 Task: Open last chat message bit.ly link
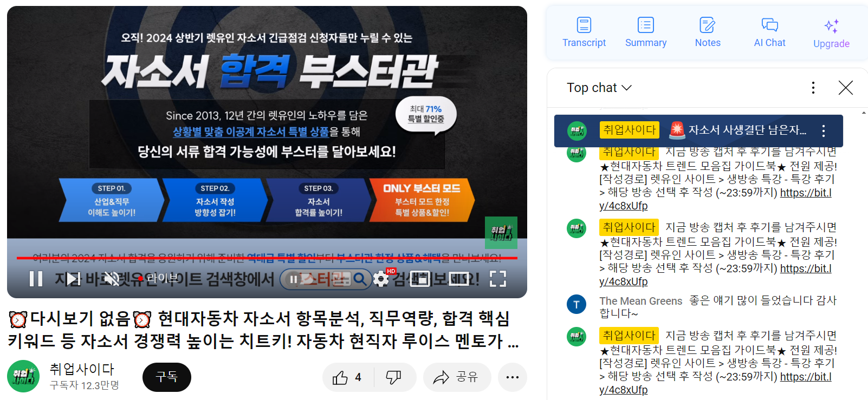tap(715, 383)
